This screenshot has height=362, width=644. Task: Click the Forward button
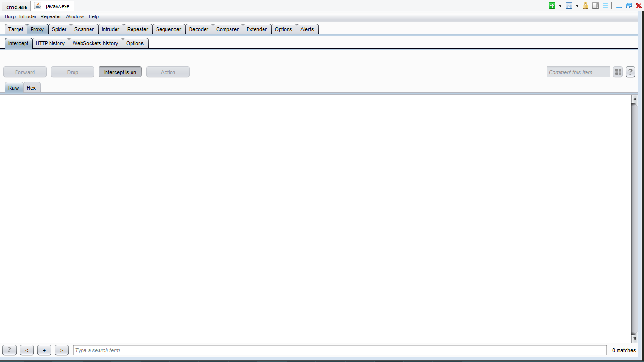click(25, 72)
